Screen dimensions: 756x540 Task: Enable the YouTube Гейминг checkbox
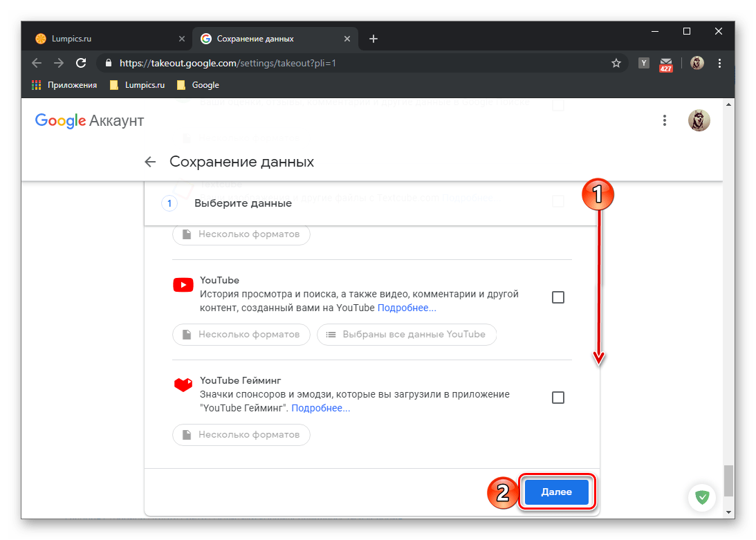tap(558, 398)
